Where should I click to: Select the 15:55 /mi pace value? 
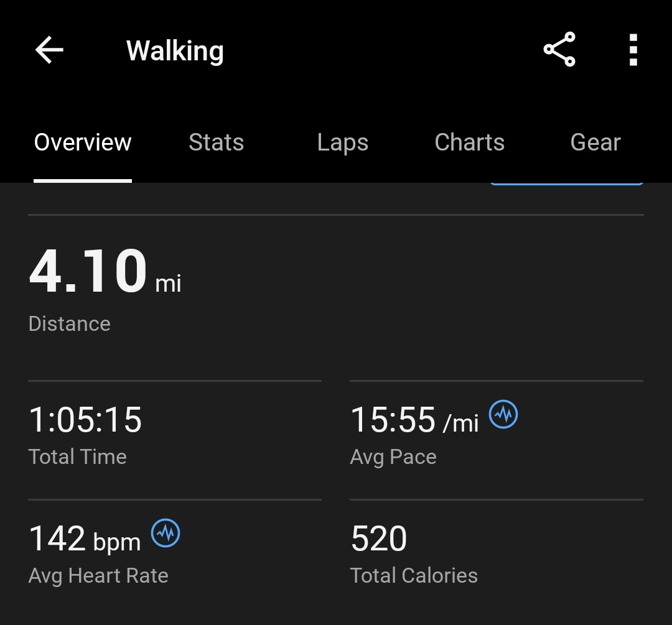click(x=414, y=420)
